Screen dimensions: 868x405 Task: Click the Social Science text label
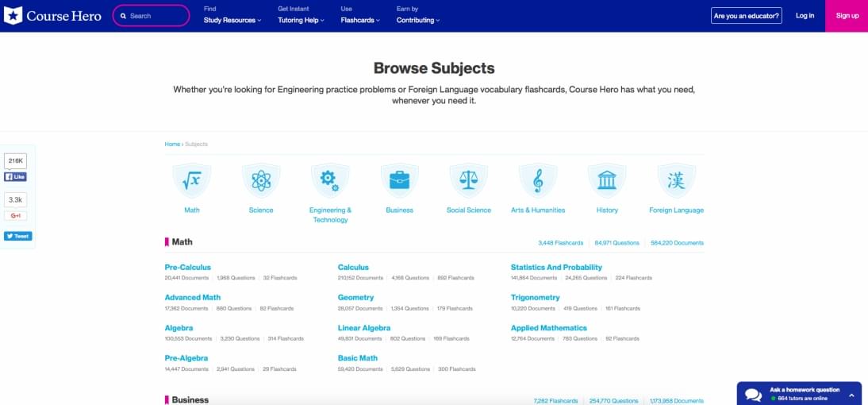tap(468, 210)
